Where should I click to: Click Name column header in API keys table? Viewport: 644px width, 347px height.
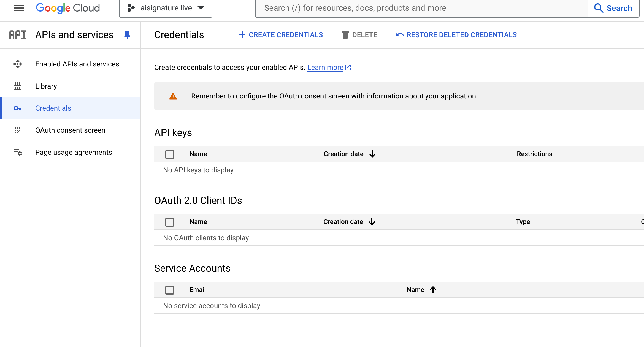point(198,154)
